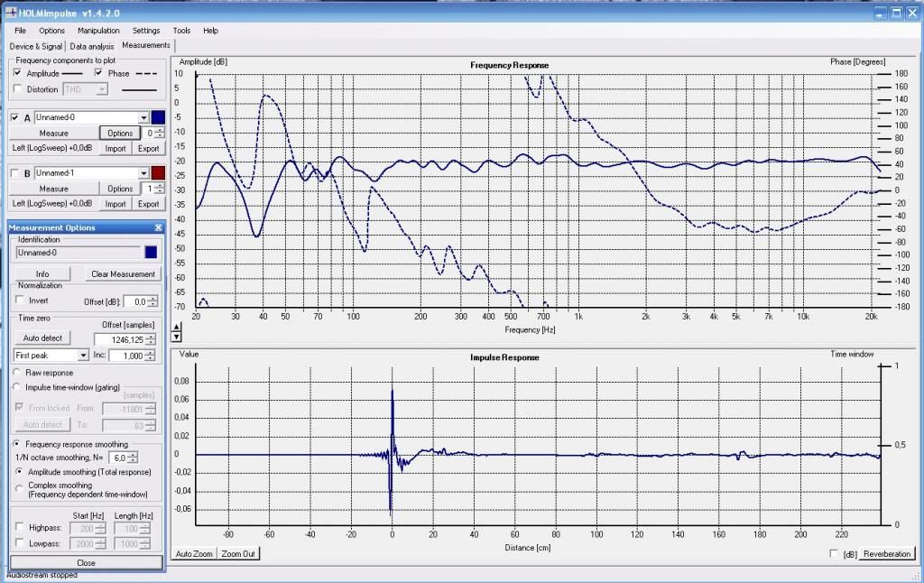This screenshot has height=583, width=924.
Task: Click Export button for slot A
Action: point(149,149)
